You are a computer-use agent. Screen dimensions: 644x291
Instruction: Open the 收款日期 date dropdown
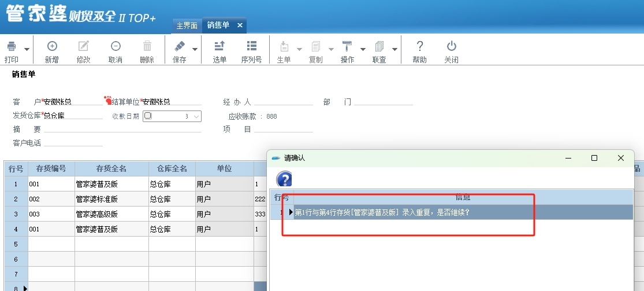pyautogui.click(x=196, y=116)
